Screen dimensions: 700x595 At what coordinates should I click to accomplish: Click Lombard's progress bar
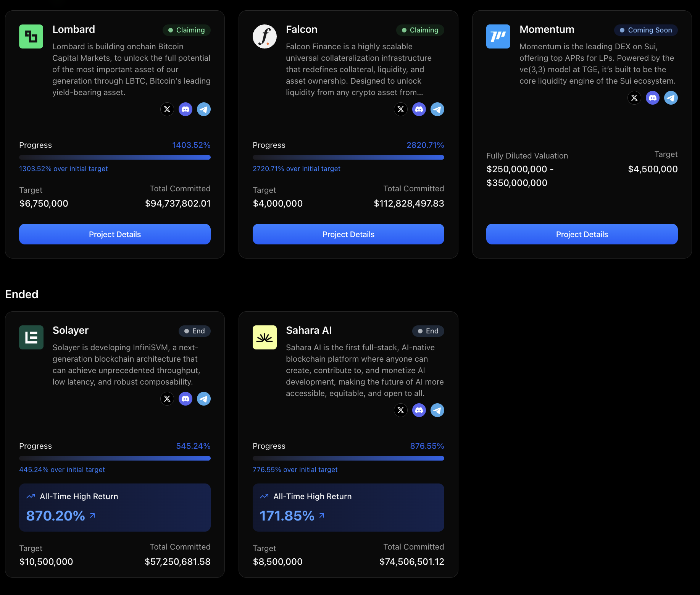pos(115,157)
